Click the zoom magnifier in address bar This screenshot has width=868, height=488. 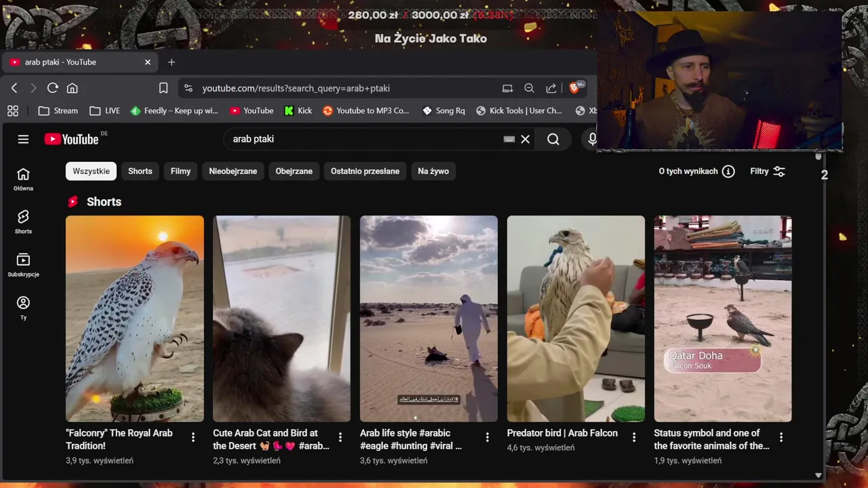click(529, 88)
